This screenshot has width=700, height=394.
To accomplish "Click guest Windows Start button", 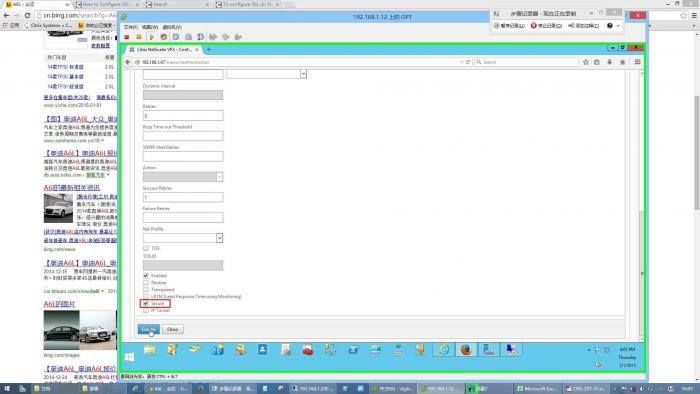I will [x=129, y=357].
